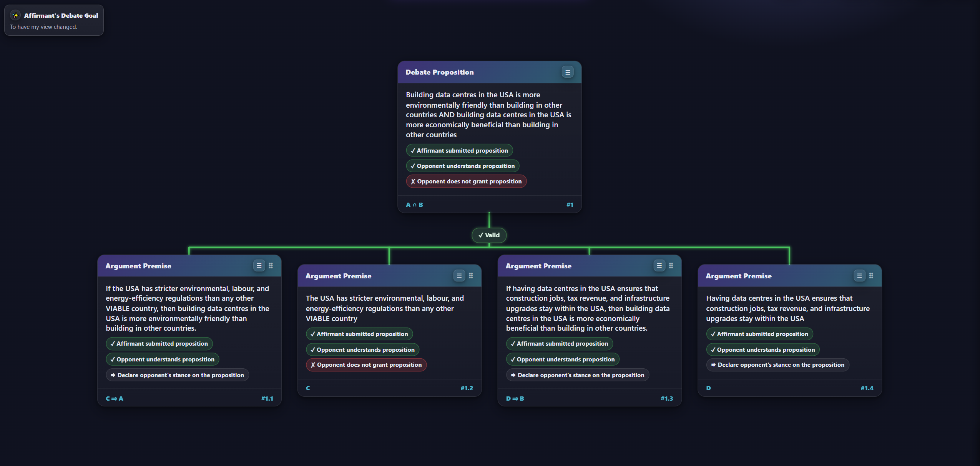
Task: Toggle 'Opponent does not grant proposition' on Debate Proposition
Action: 466,181
